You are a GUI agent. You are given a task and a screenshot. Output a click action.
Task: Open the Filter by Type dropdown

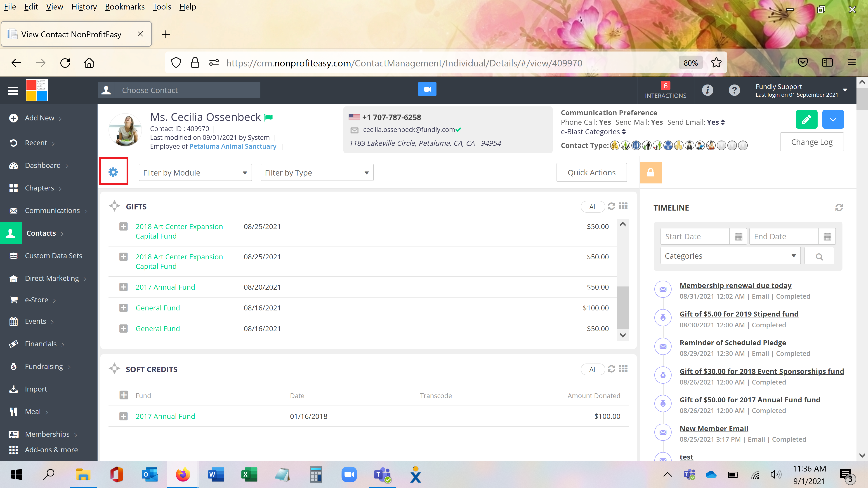(317, 172)
